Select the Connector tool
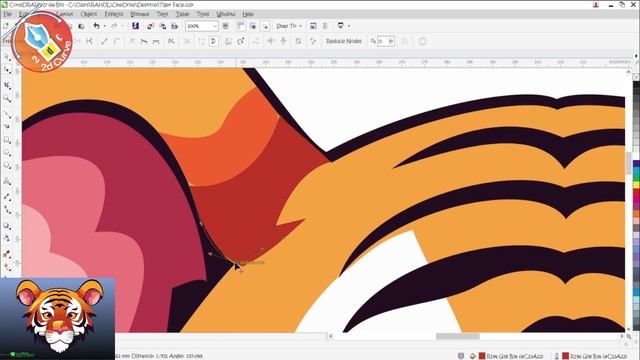The image size is (640, 360). (x=7, y=210)
